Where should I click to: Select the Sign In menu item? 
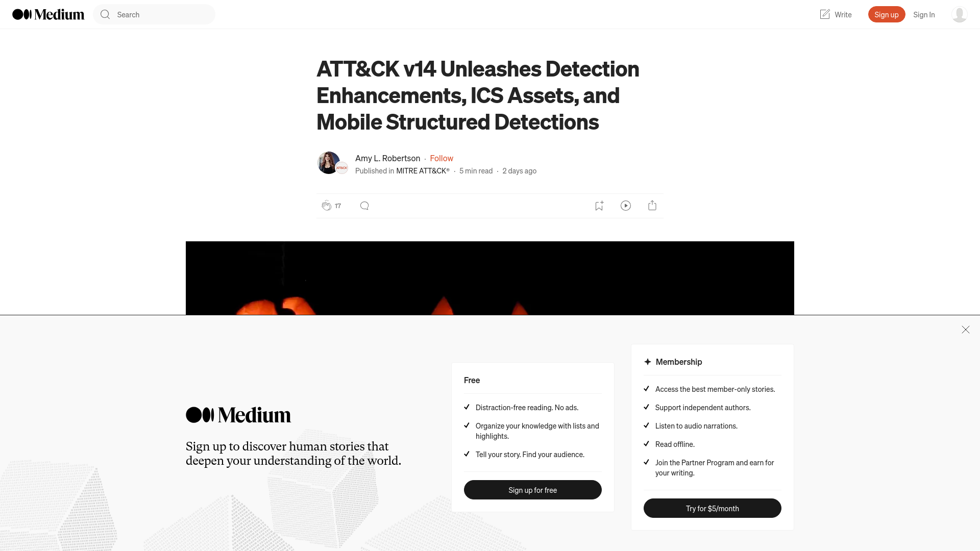click(924, 14)
